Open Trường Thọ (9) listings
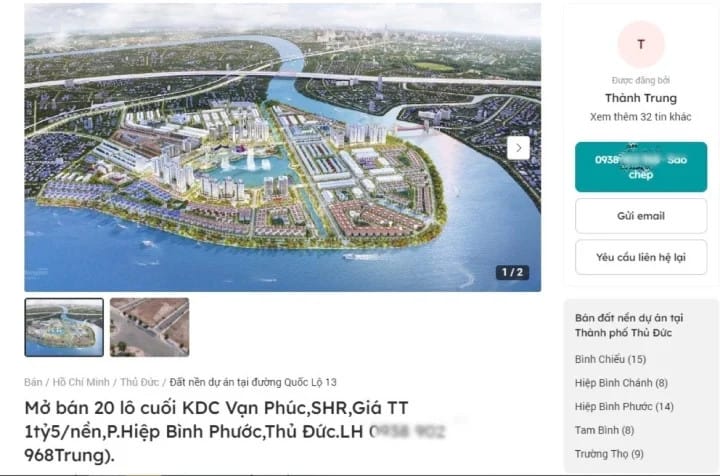 coord(609,454)
